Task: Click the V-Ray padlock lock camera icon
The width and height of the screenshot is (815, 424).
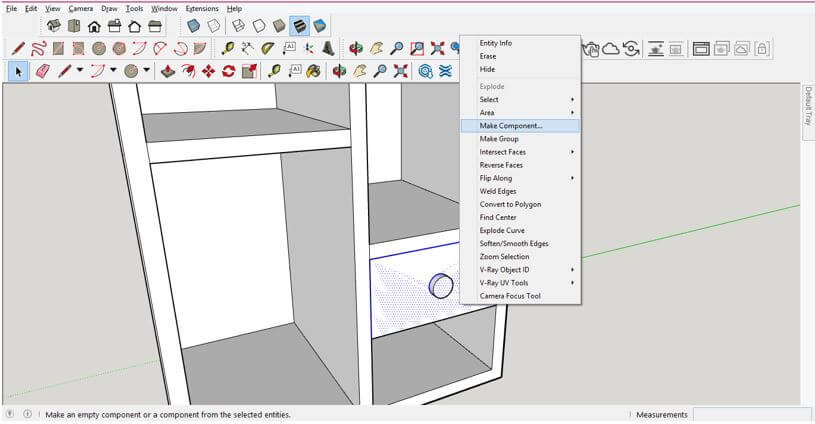Action: (761, 49)
